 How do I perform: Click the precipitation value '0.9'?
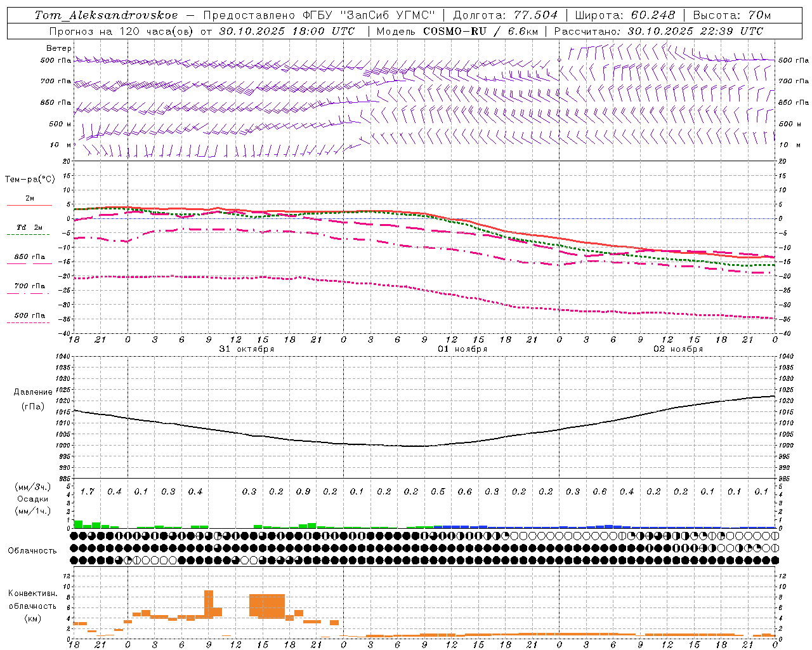point(303,492)
